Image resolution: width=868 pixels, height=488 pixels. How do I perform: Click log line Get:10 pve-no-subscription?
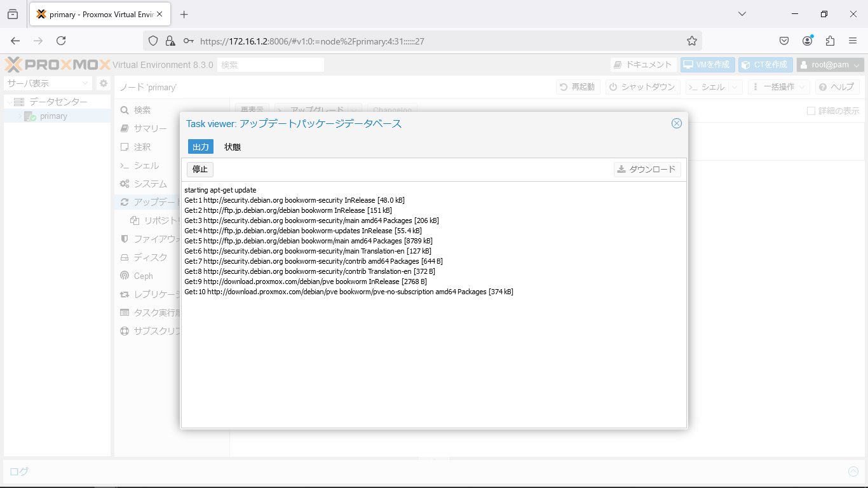coord(349,292)
